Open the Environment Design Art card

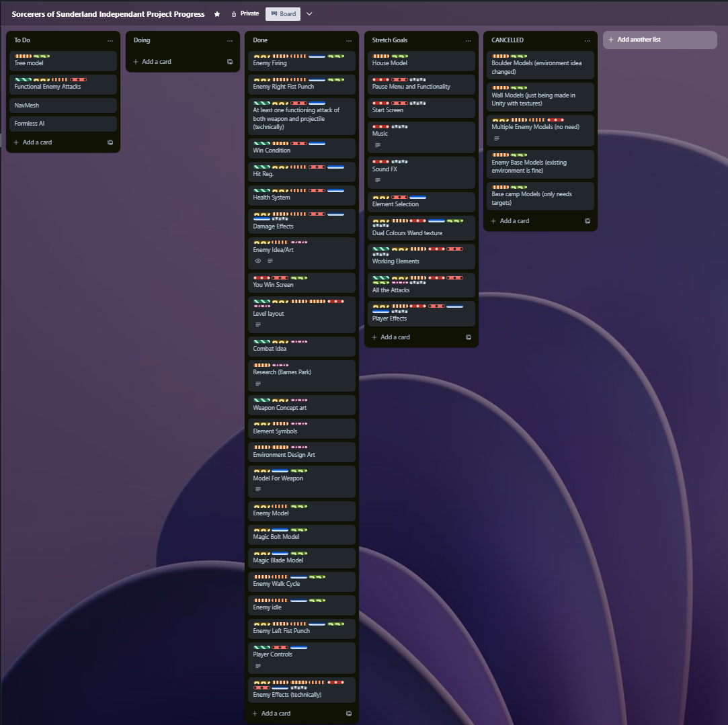[302, 453]
